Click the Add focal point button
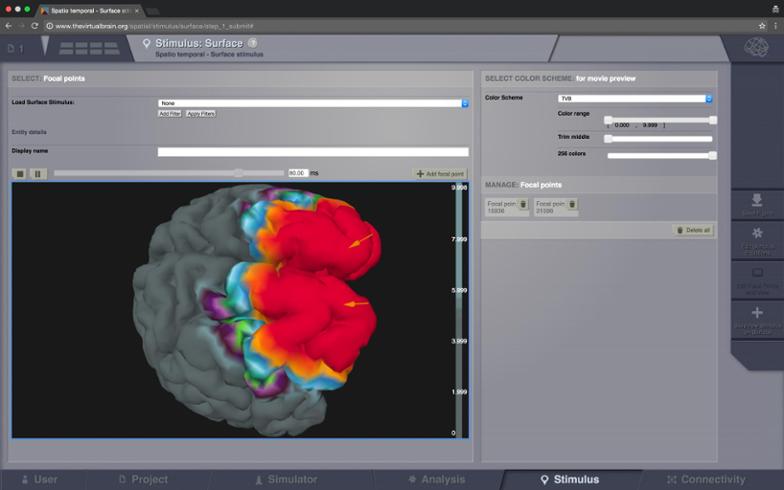Viewport: 784px width, 490px height. [x=440, y=174]
